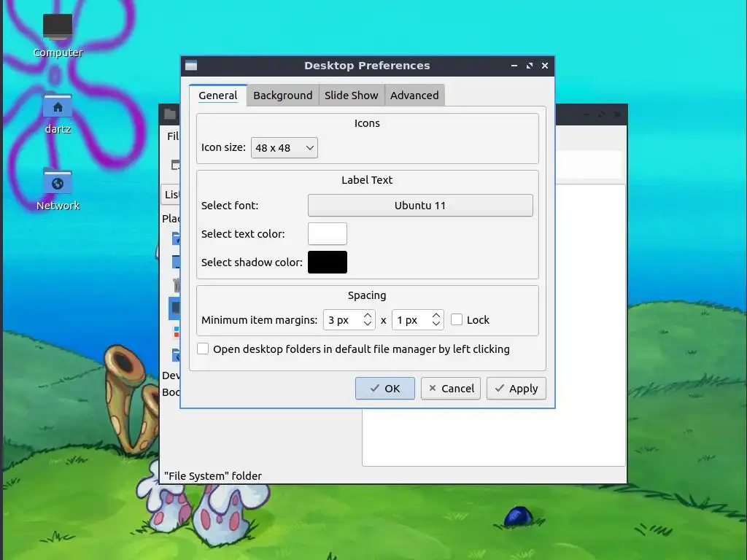747x560 pixels.
Task: Open the File menu in file manager
Action: tap(172, 136)
